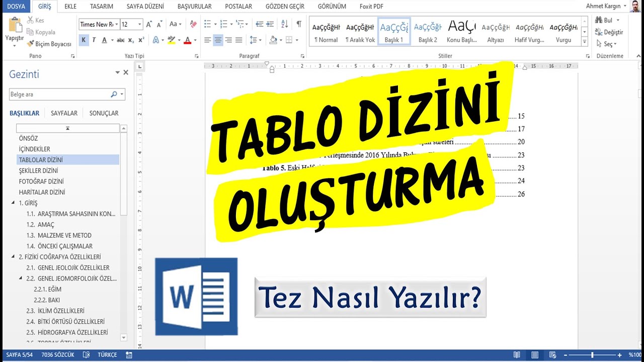Apply subscript x₂ formatting
The image size is (644, 362).
click(131, 40)
